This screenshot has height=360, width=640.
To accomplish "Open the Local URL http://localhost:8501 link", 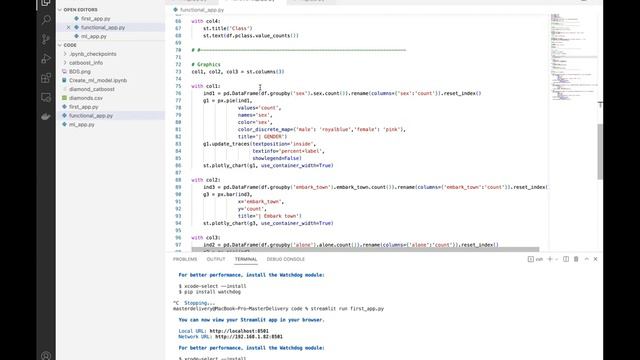I will click(239, 331).
